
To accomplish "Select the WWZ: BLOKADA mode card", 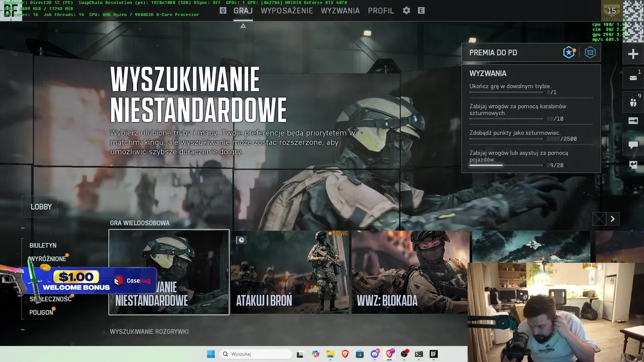I will pyautogui.click(x=410, y=272).
